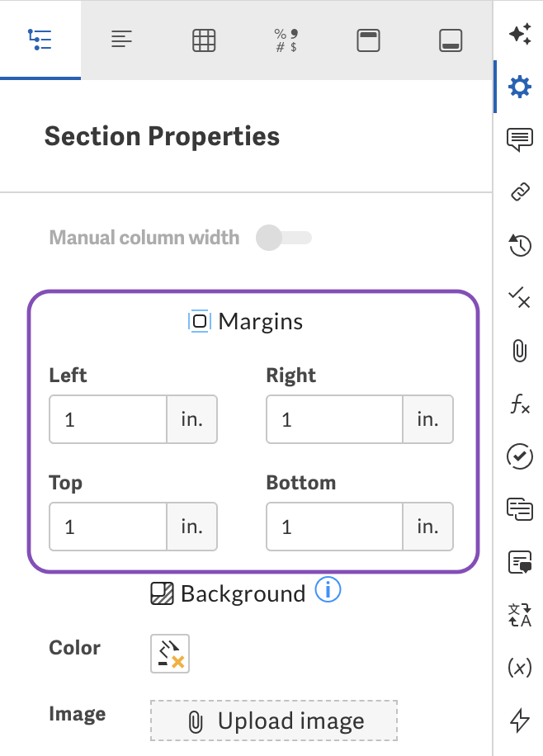The width and height of the screenshot is (543, 756).
Task: Click the AI sparkle assistant icon
Action: (519, 33)
